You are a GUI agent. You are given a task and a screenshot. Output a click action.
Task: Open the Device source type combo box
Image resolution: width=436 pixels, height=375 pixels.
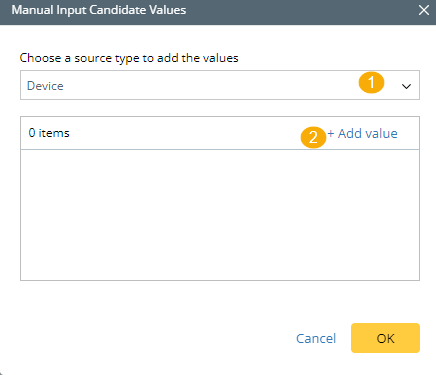(220, 85)
